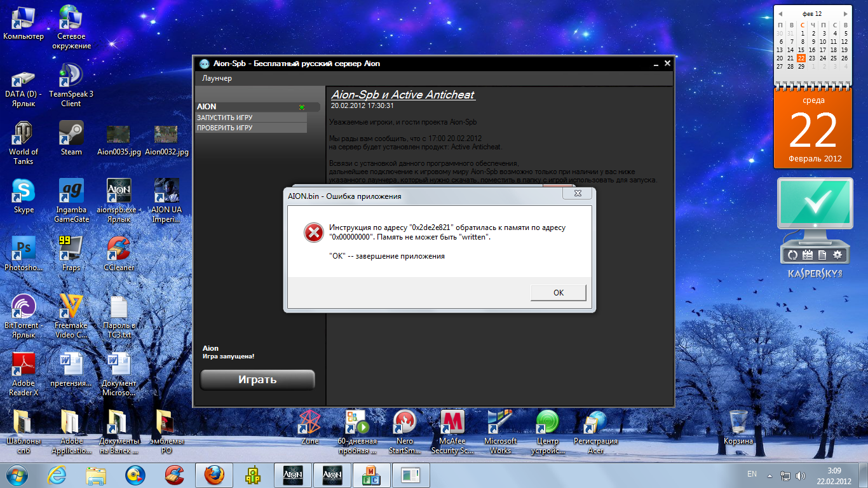Click OK in the AION.bin error dialog
Screen dimensions: 868x488
click(559, 292)
